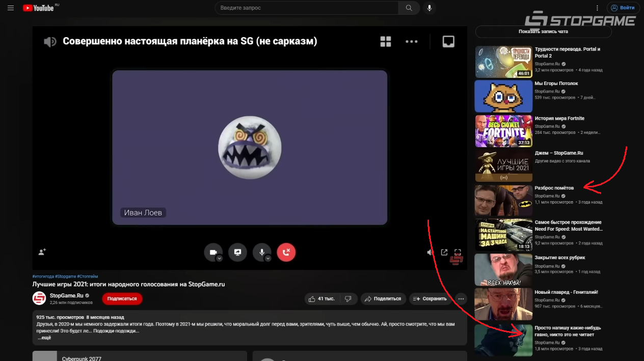
Task: Open YouTube settings three-dot menu at top
Action: pos(597,8)
